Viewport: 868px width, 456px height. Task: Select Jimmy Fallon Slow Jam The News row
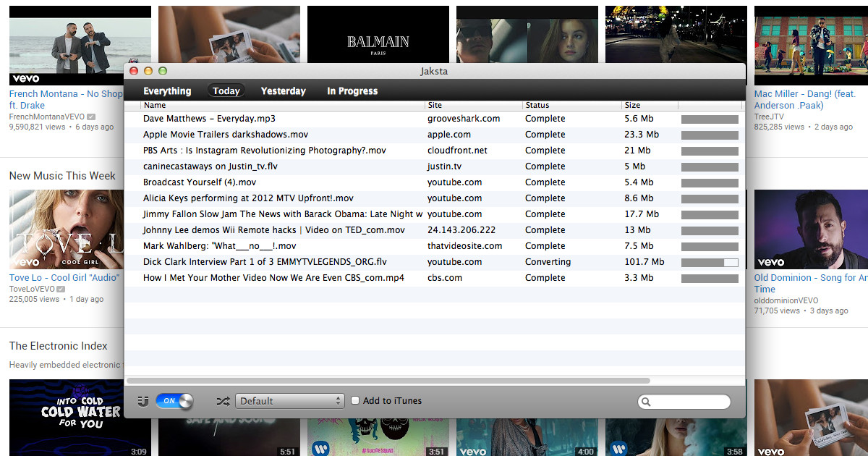(434, 214)
